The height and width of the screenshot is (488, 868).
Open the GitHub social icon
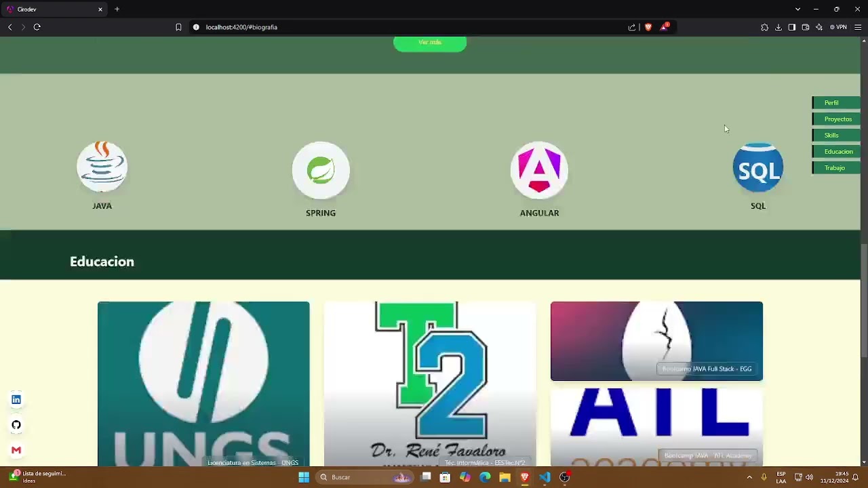(16, 425)
